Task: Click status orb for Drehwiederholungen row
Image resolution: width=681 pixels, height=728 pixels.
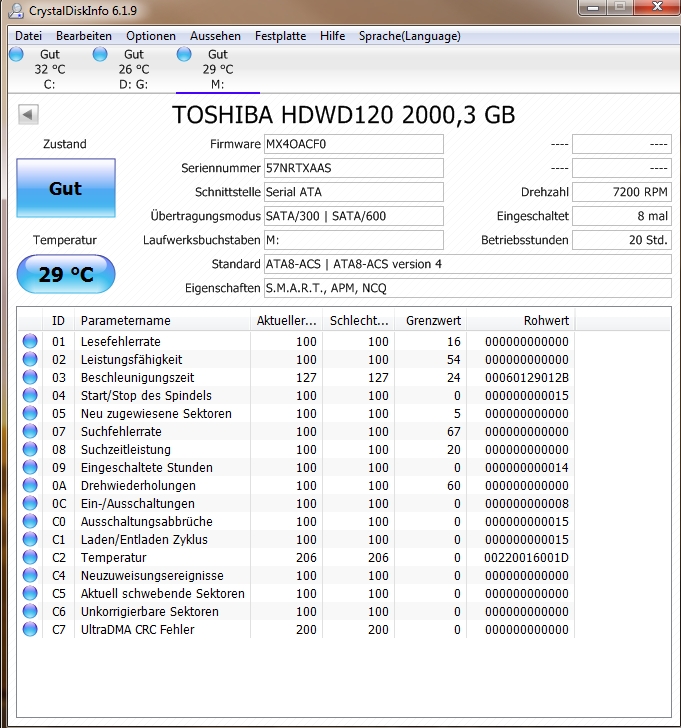Action: [30, 485]
